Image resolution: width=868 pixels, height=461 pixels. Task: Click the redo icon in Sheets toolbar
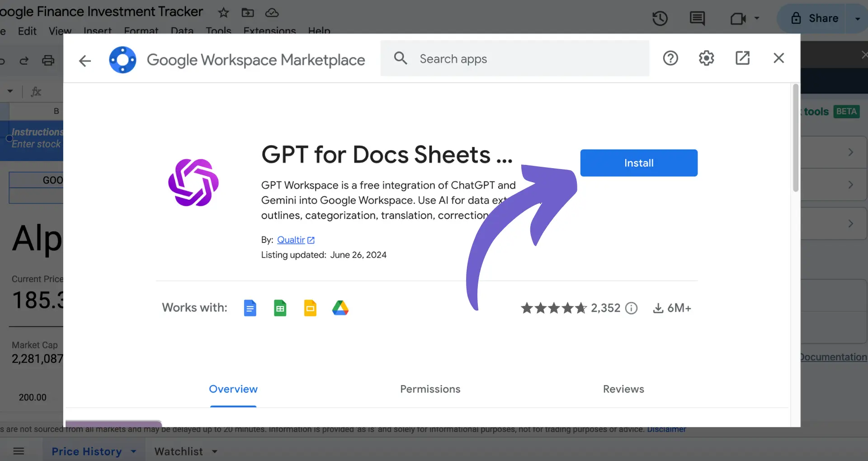point(24,61)
